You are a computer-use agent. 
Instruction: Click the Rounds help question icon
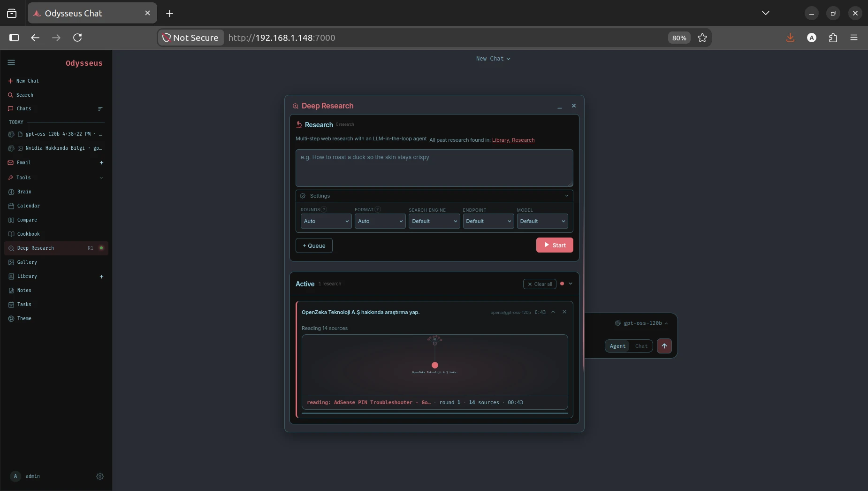(x=324, y=209)
